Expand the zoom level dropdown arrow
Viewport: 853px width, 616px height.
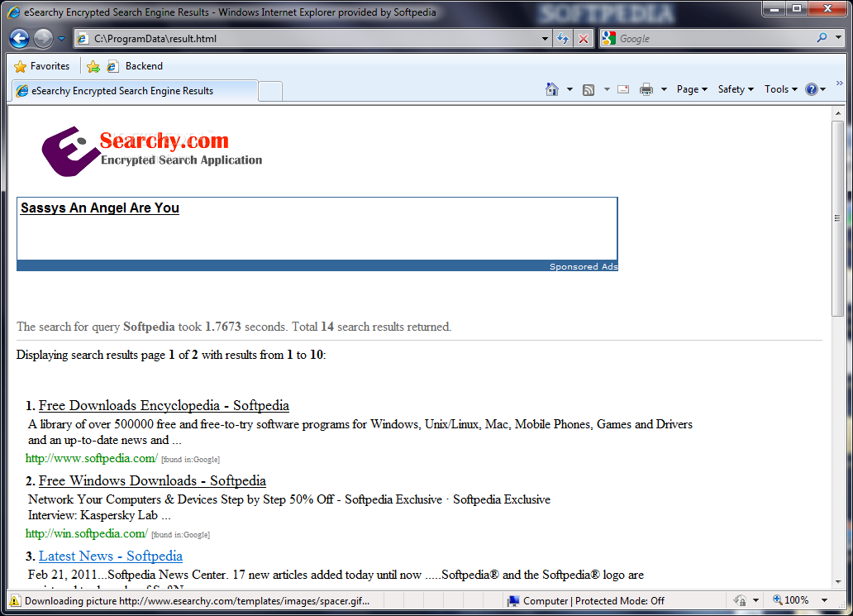point(824,601)
